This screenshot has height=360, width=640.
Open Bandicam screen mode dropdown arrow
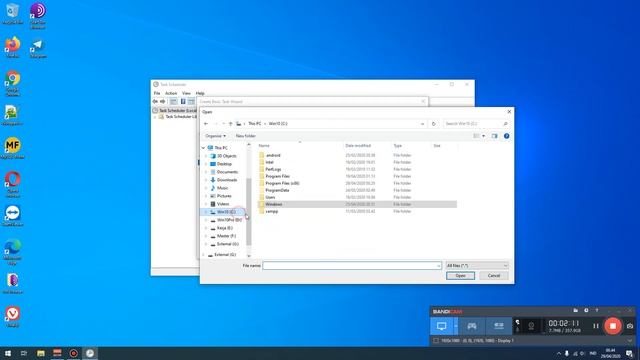click(x=456, y=326)
